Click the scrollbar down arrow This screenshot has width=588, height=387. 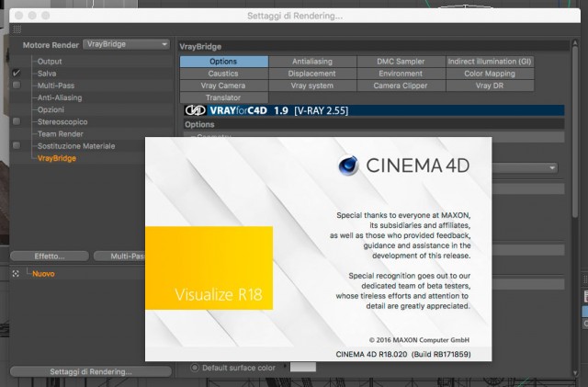pos(575,372)
